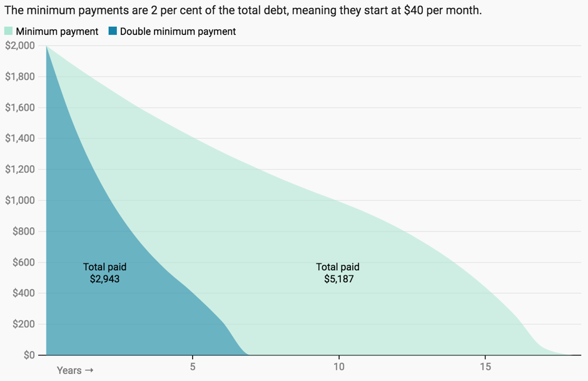Click the 15 year x-axis tick label
Image resolution: width=588 pixels, height=381 pixels.
pyautogui.click(x=485, y=367)
